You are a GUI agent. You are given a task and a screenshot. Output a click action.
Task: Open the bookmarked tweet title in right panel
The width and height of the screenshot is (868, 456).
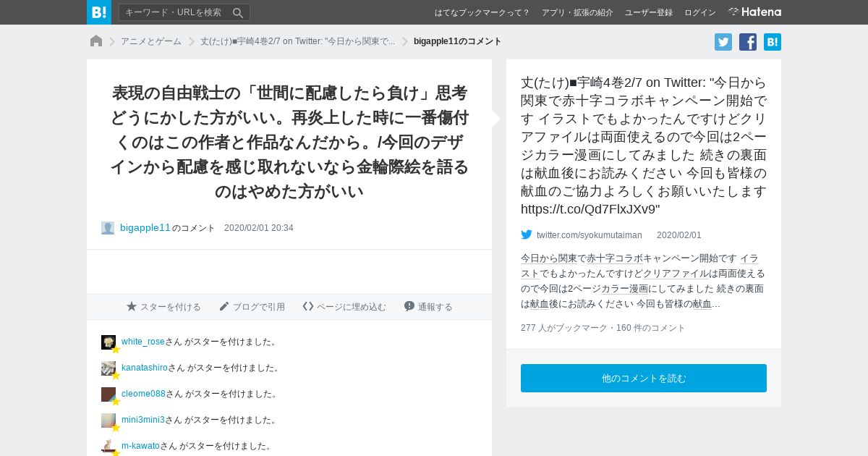tap(644, 145)
